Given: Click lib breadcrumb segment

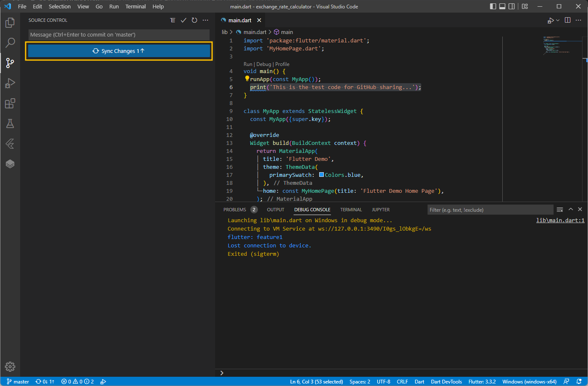Looking at the screenshot, I should tap(225, 32).
